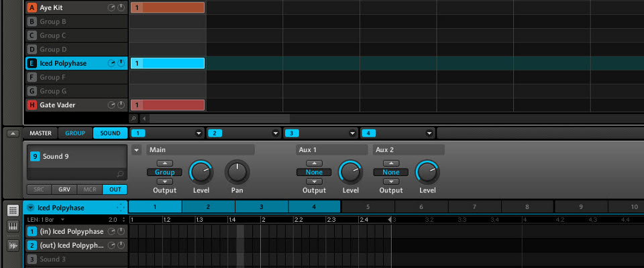Click the dial icon on Aye Kit row
The image size is (644, 268).
pos(121,7)
